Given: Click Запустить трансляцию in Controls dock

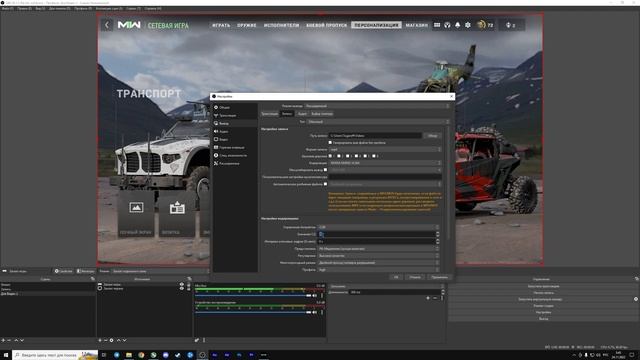Looking at the screenshot, I should point(543,286).
